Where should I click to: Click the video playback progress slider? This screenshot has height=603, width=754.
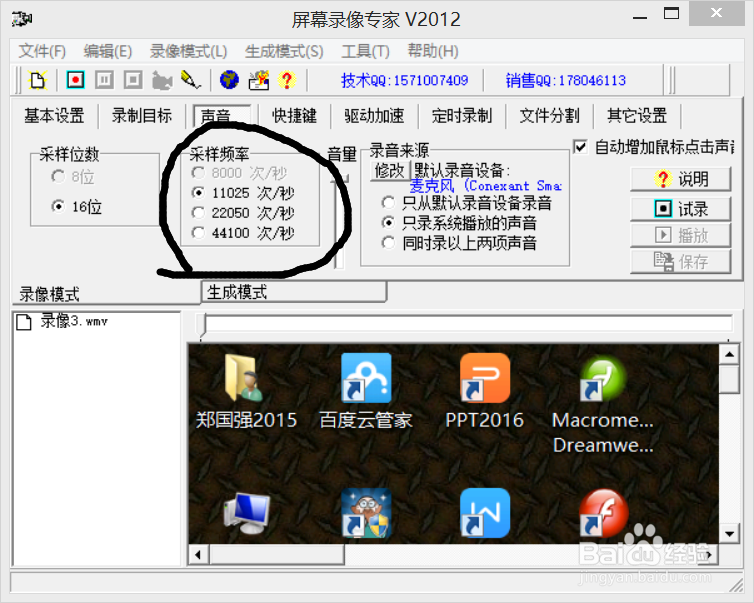pos(465,323)
